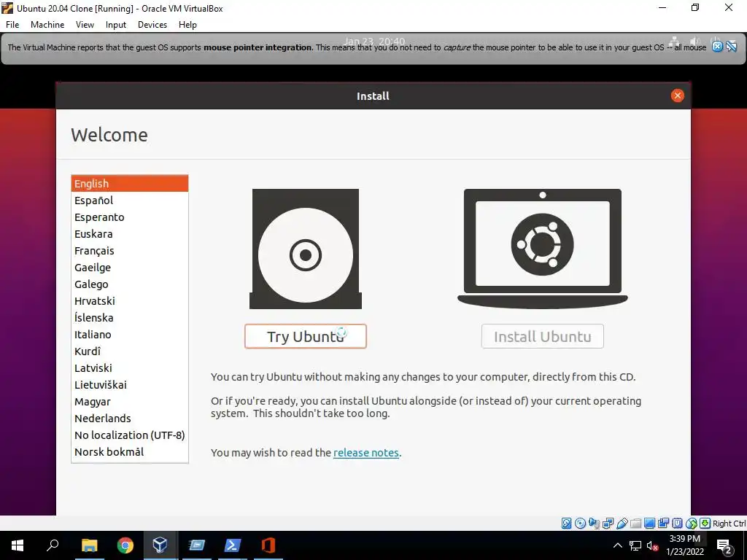
Task: Select Euskara in the language list
Action: pyautogui.click(x=130, y=234)
